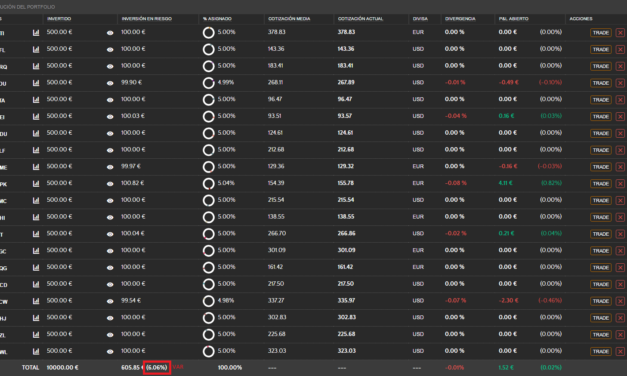This screenshot has width=627, height=376.
Task: Toggle visibility eye for the 99.90 € row
Action: coord(110,83)
